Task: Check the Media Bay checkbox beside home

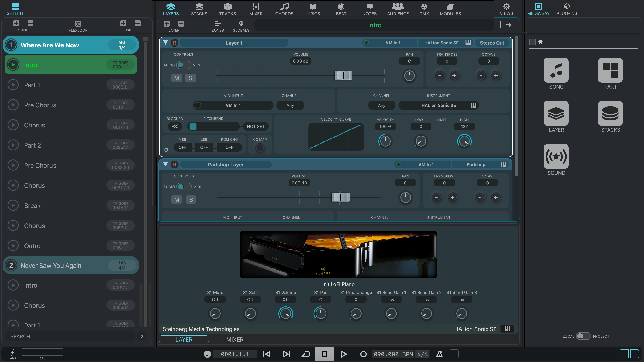Action: click(532, 42)
